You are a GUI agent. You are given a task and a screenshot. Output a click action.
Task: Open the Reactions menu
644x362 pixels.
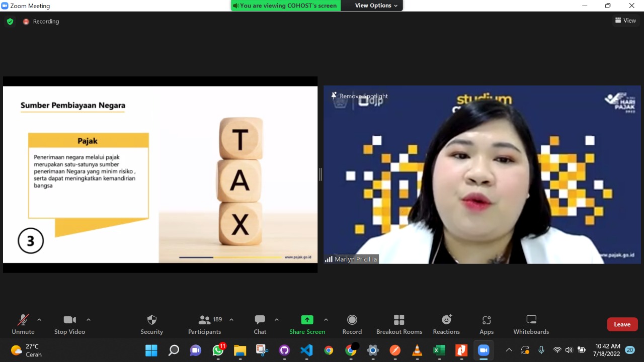click(446, 324)
